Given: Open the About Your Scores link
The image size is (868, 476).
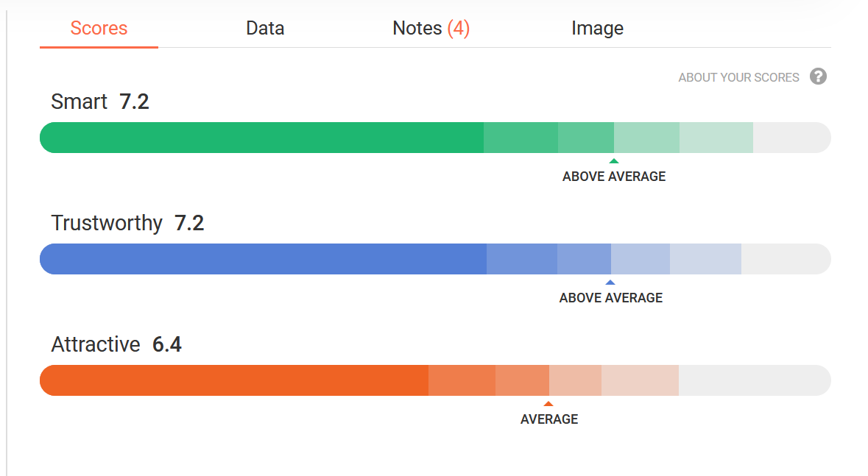Looking at the screenshot, I should (738, 77).
